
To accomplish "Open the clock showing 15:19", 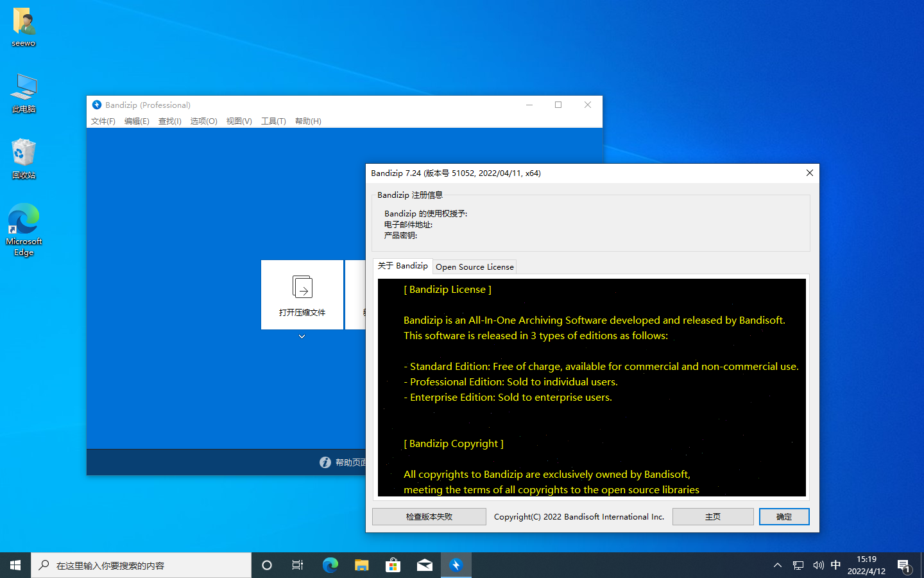I will (x=866, y=565).
